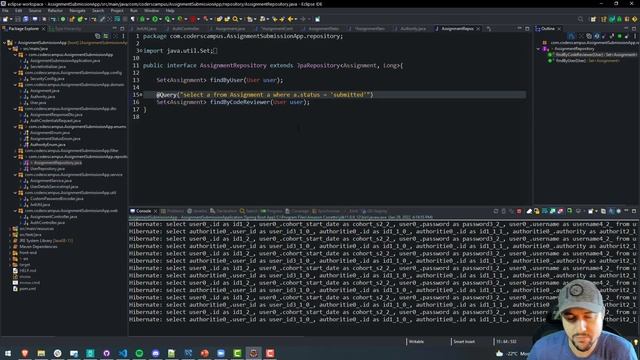
Task: Select Assignment.java in the domain package
Action: [x=44, y=91]
